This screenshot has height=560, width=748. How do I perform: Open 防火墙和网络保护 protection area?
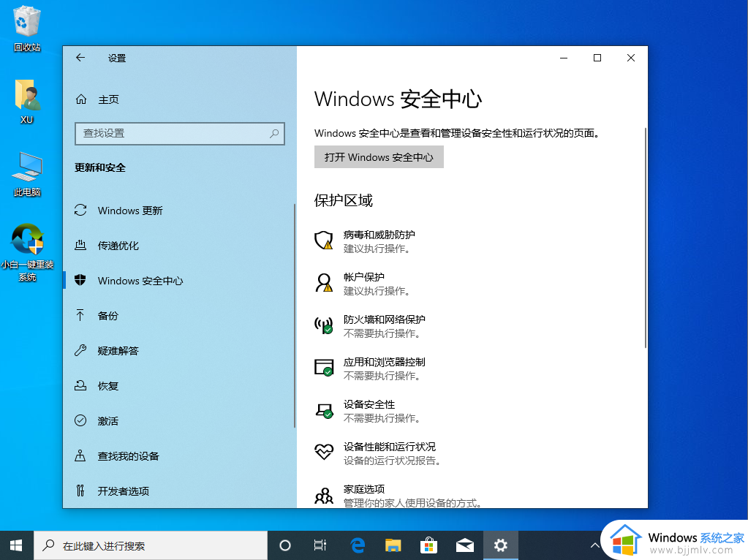pos(370,326)
